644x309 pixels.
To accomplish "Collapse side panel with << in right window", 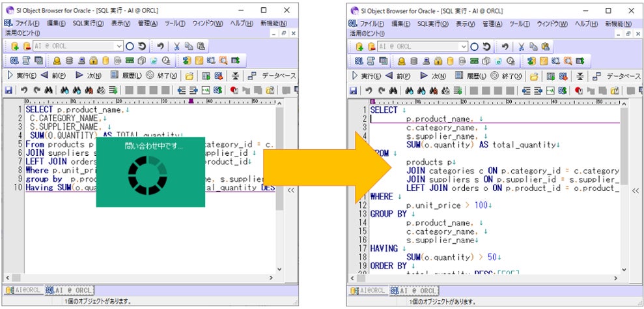I will [x=636, y=190].
